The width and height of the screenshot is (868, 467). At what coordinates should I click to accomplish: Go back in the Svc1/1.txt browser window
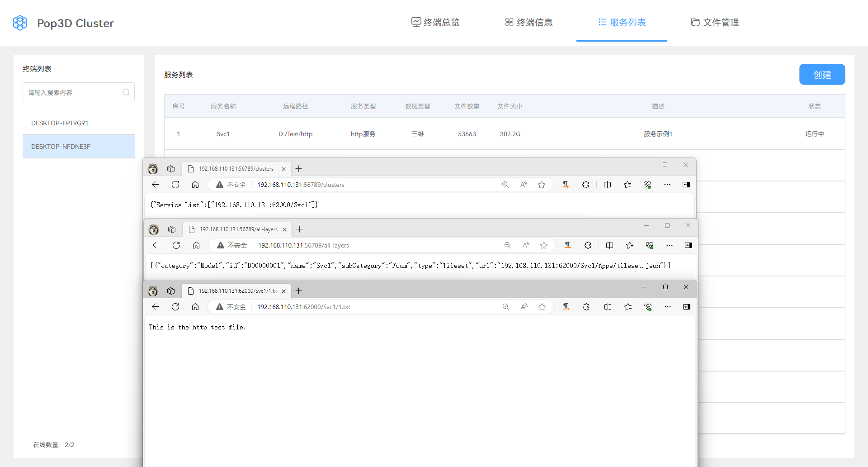pyautogui.click(x=156, y=307)
